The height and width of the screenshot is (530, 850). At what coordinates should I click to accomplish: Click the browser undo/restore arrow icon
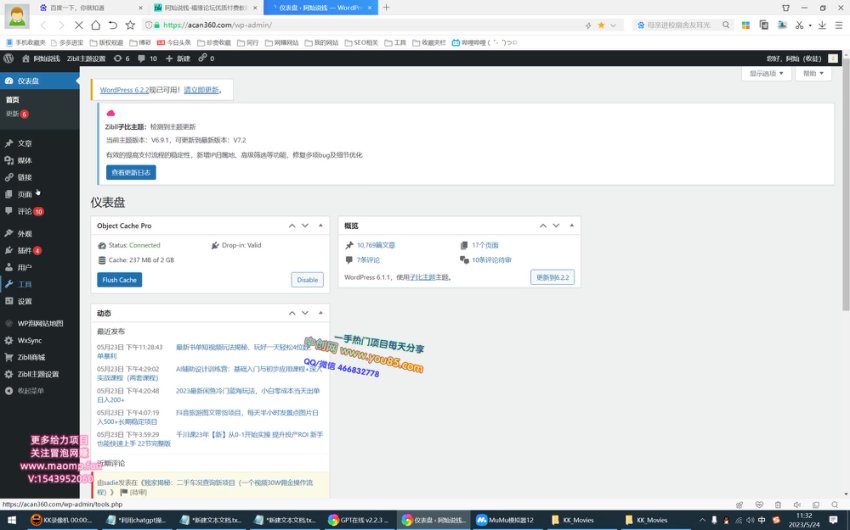coord(113,25)
